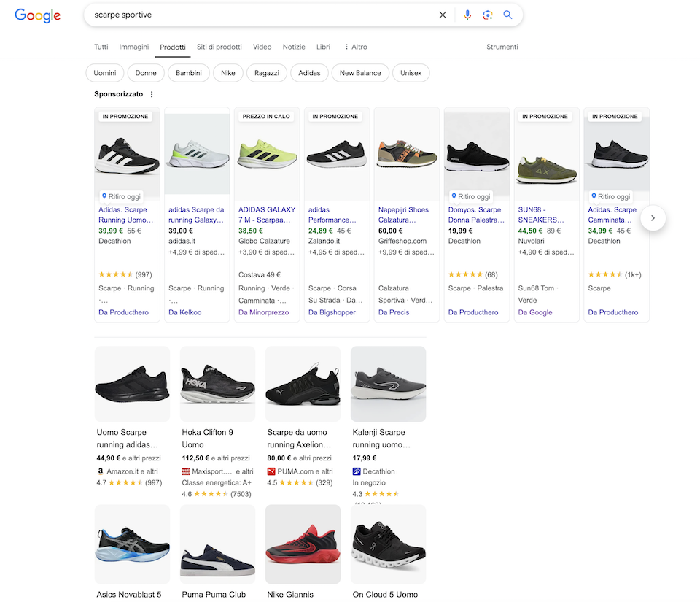Open Adidas Scarpe Running Uomo link
This screenshot has width=700, height=602.
(126, 215)
